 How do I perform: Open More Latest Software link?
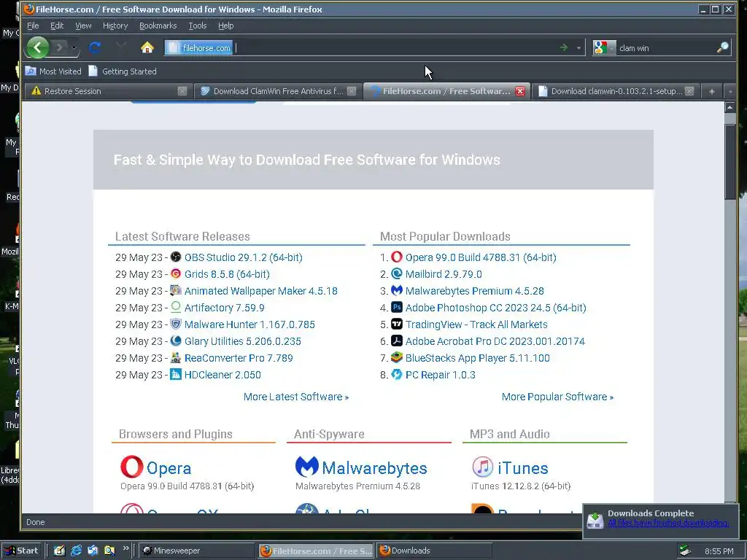(x=296, y=397)
